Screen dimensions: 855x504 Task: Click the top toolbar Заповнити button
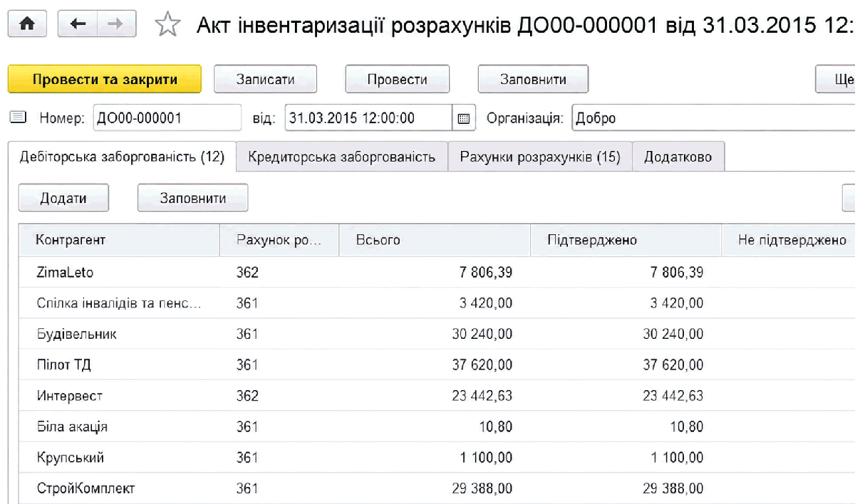[x=533, y=79]
